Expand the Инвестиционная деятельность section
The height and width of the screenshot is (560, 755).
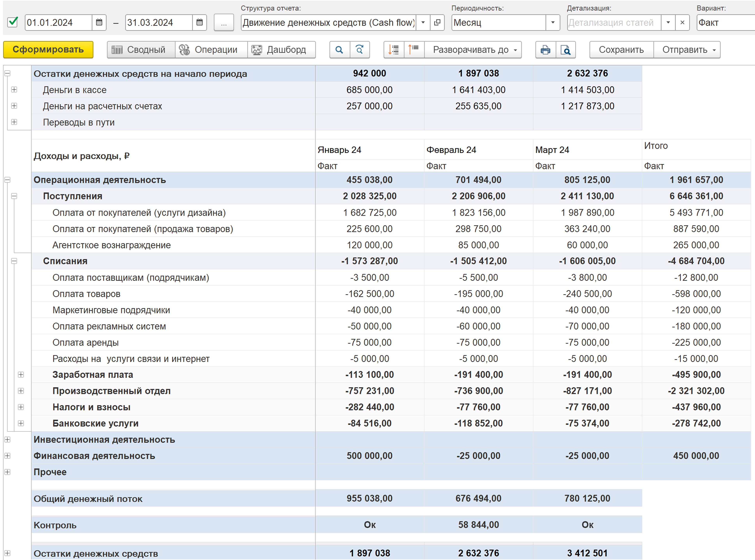point(7,440)
